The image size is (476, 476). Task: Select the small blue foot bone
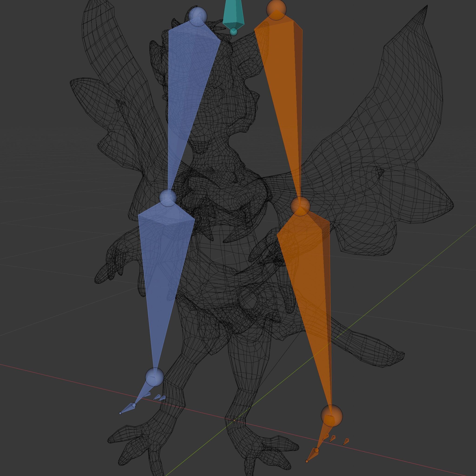[129, 408]
